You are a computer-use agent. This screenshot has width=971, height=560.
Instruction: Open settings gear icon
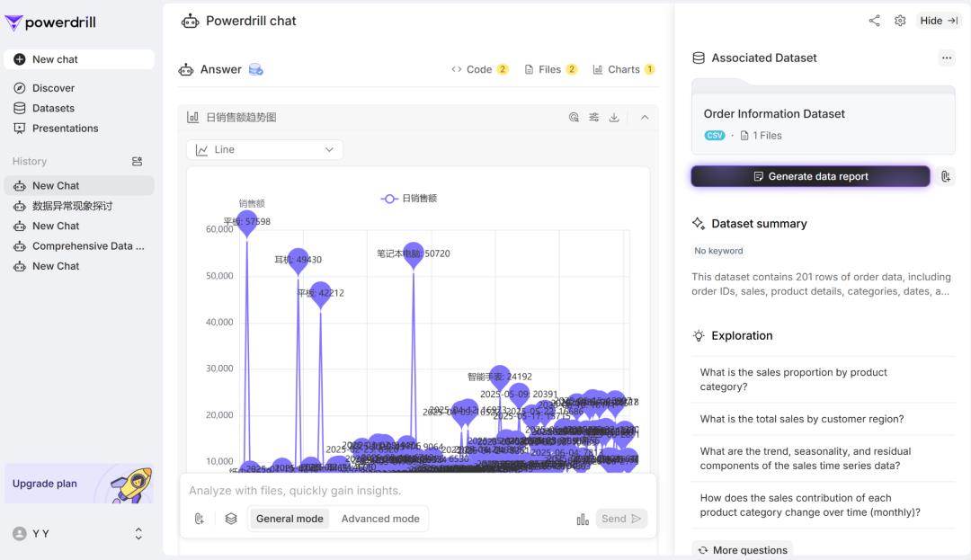[x=900, y=21]
